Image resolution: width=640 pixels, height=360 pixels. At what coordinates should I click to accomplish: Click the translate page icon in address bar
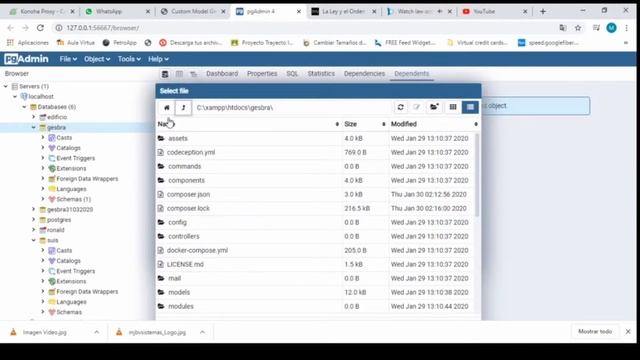click(563, 28)
